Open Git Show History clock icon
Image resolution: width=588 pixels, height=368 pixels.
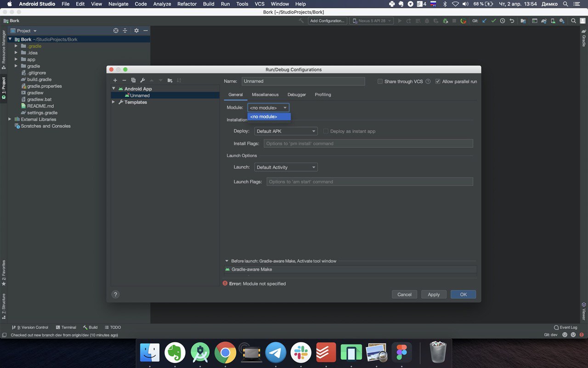tap(503, 21)
